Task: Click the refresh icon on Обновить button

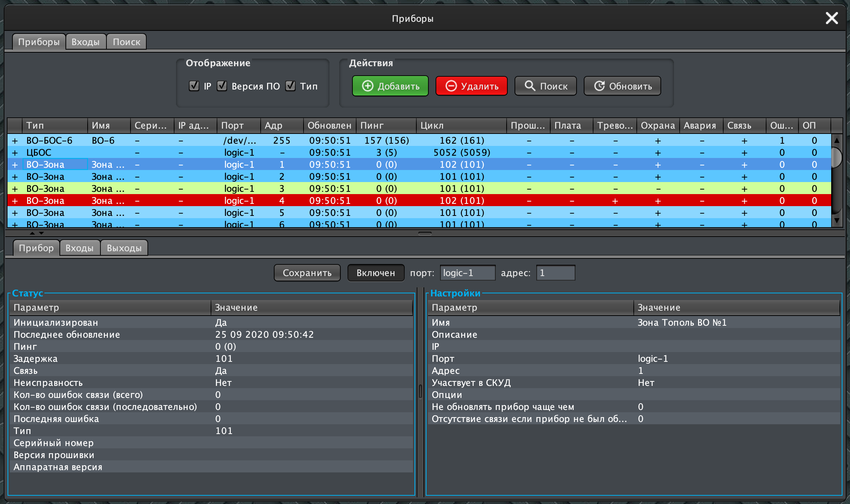Action: click(599, 86)
